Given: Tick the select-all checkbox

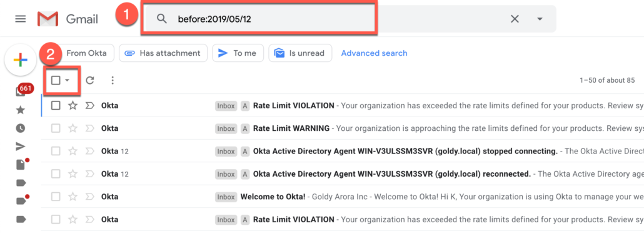Looking at the screenshot, I should click(x=56, y=80).
